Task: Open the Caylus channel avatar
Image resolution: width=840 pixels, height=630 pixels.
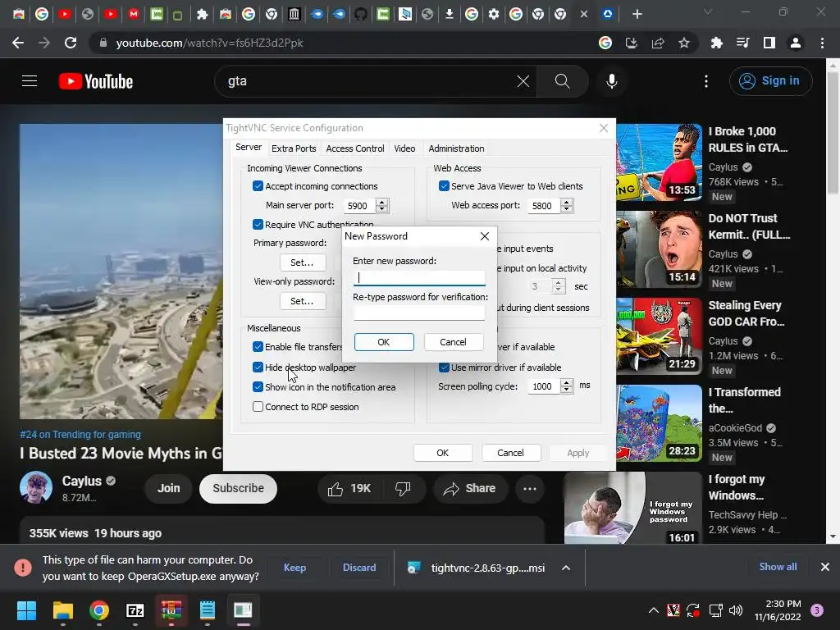Action: pos(36,487)
